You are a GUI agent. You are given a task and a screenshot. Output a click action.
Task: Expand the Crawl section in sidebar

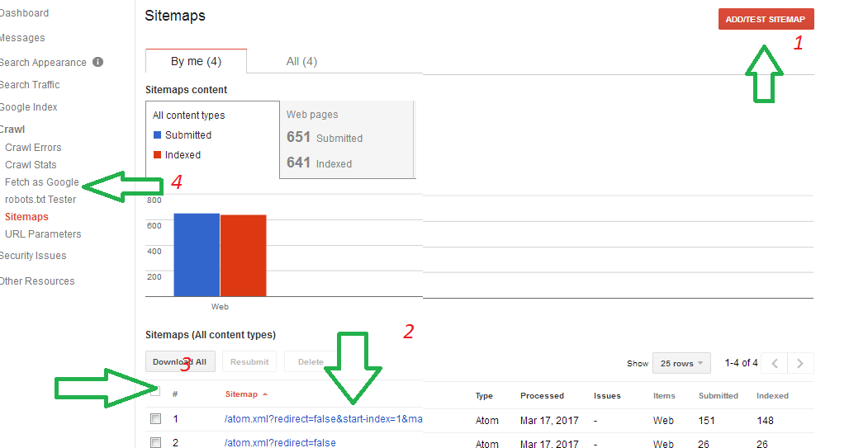tap(12, 129)
